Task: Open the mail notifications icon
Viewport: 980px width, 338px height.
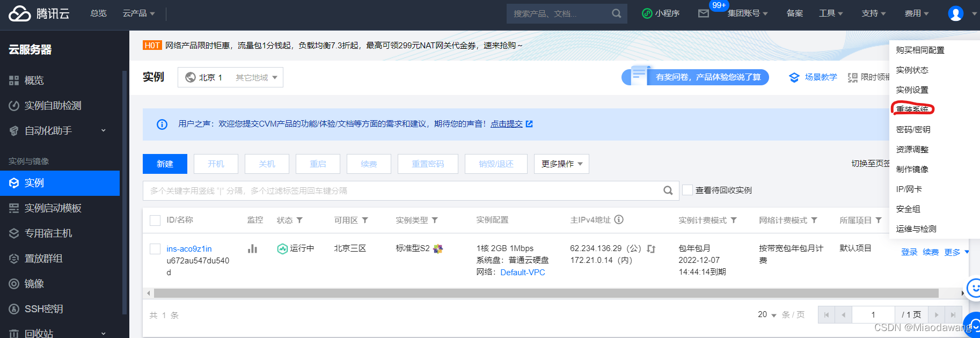Action: pos(703,13)
